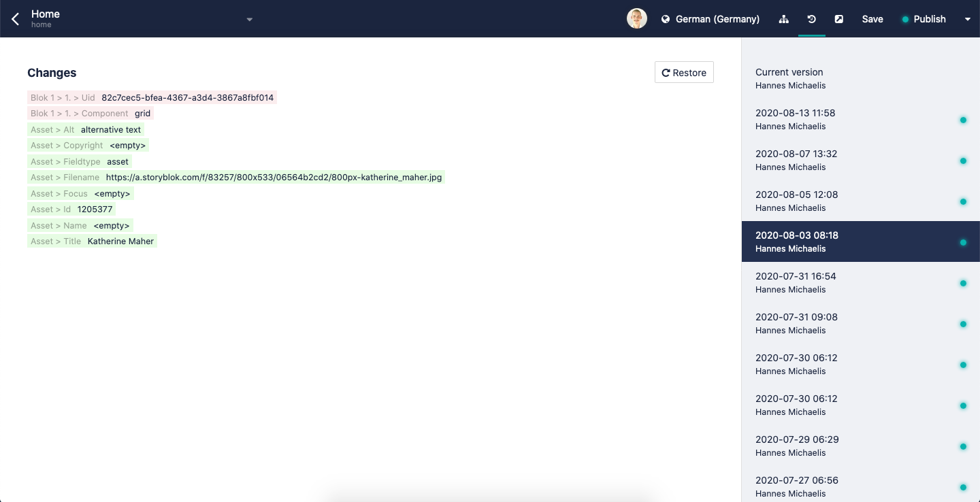Viewport: 980px width, 502px height.
Task: Click the globe icon next to German (Germany)
Action: coord(665,19)
